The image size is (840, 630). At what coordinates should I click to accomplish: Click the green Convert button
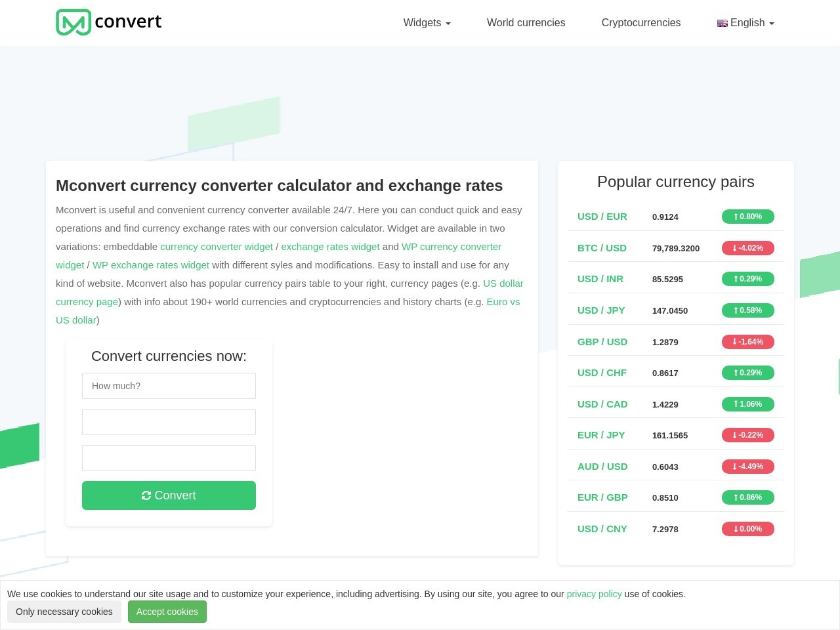169,495
